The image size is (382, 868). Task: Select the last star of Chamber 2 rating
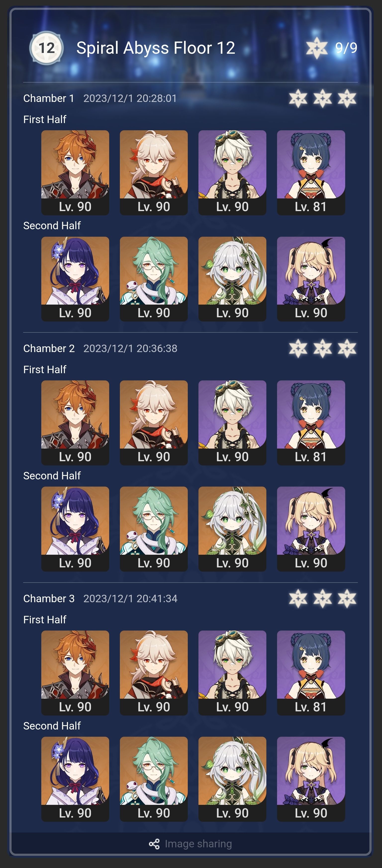tap(347, 348)
